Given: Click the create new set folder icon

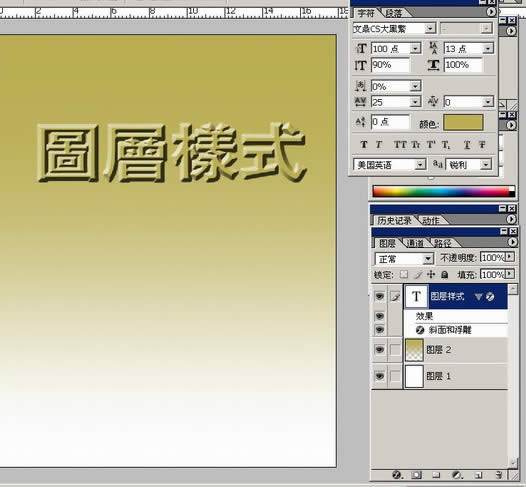Looking at the screenshot, I should pos(436,475).
